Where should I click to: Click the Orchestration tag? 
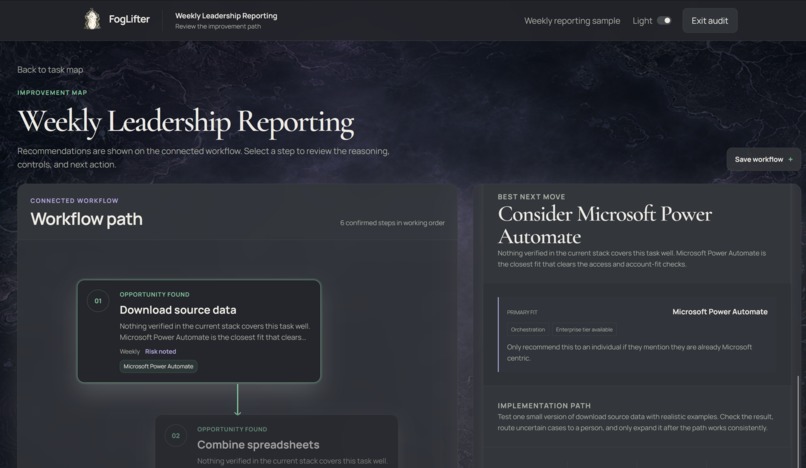(x=528, y=330)
